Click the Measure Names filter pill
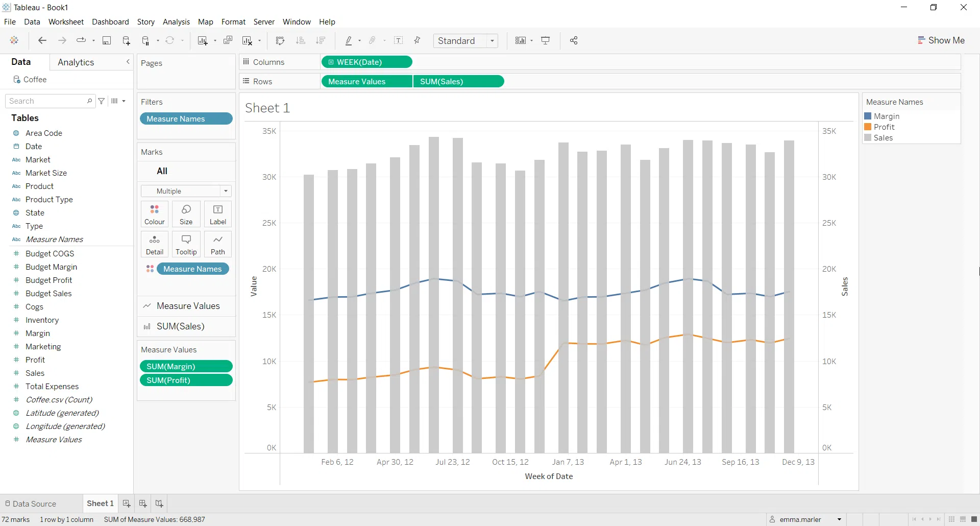This screenshot has width=980, height=526. click(x=186, y=118)
